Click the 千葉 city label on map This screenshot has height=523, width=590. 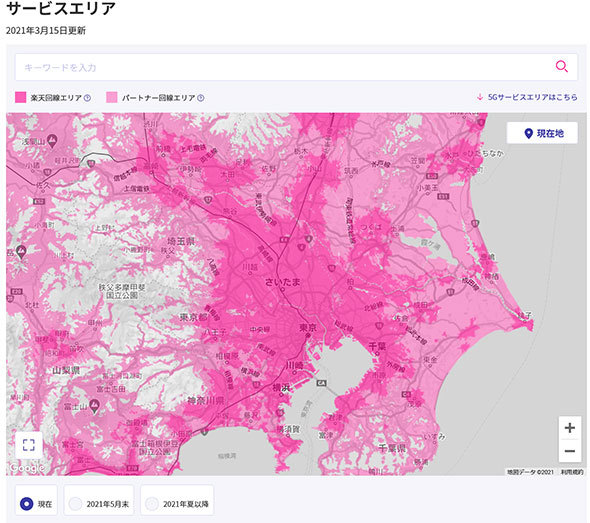coord(377,346)
